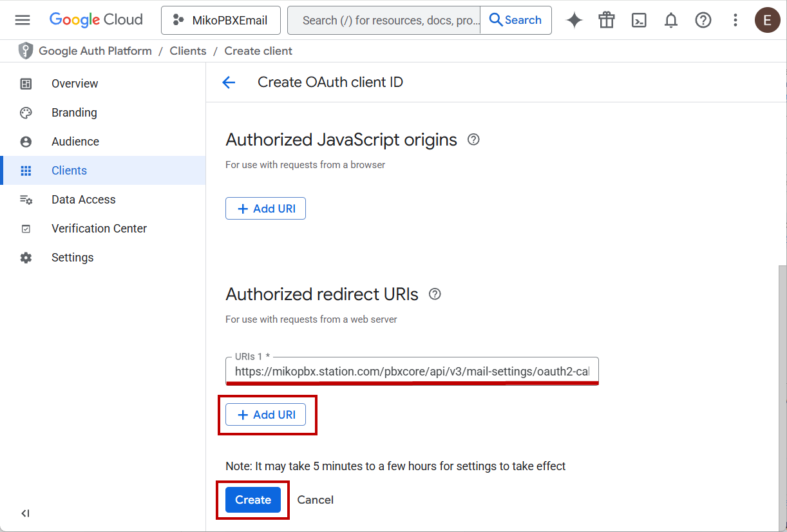Viewport: 787px width, 532px height.
Task: Open notifications bell
Action: (x=671, y=20)
